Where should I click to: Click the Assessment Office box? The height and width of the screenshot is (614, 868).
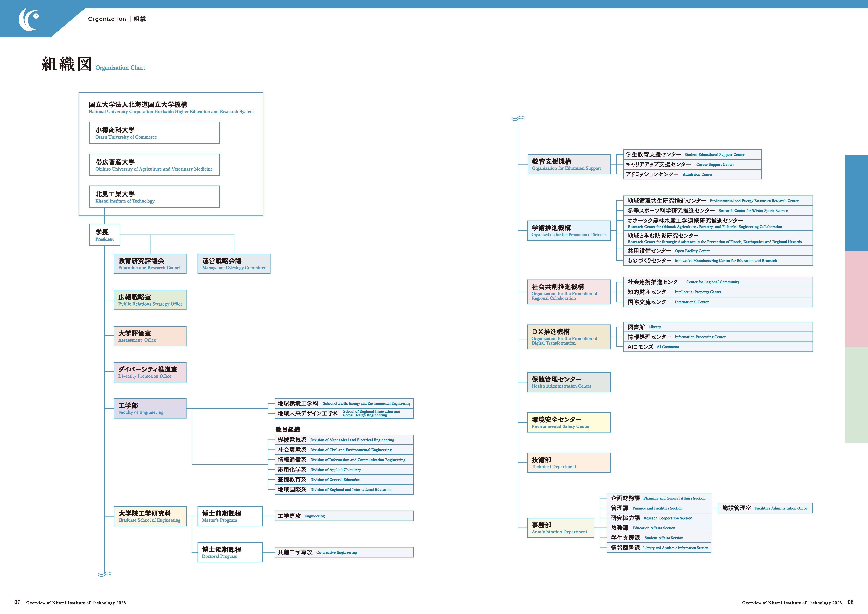[x=150, y=336]
